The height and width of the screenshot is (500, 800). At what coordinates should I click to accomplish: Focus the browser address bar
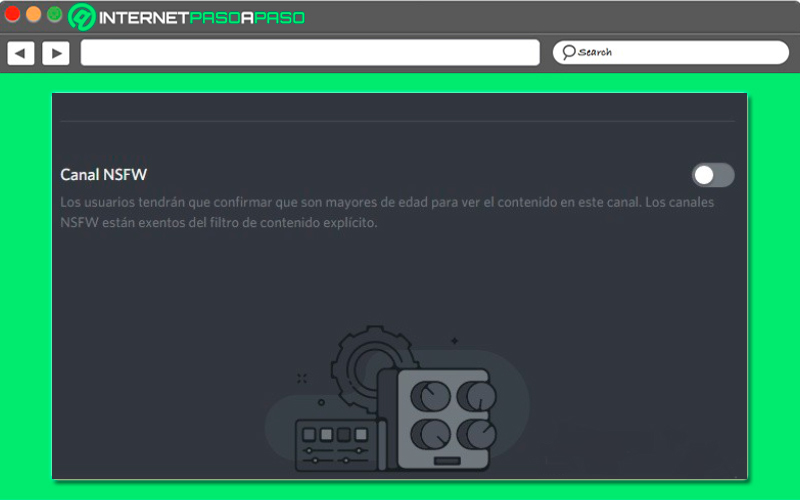point(310,53)
